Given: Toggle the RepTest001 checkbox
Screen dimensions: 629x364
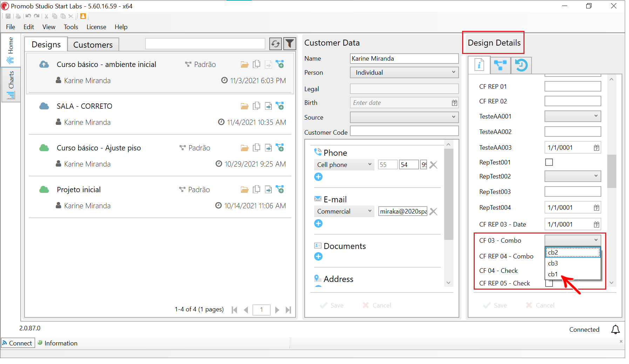Looking at the screenshot, I should (549, 162).
